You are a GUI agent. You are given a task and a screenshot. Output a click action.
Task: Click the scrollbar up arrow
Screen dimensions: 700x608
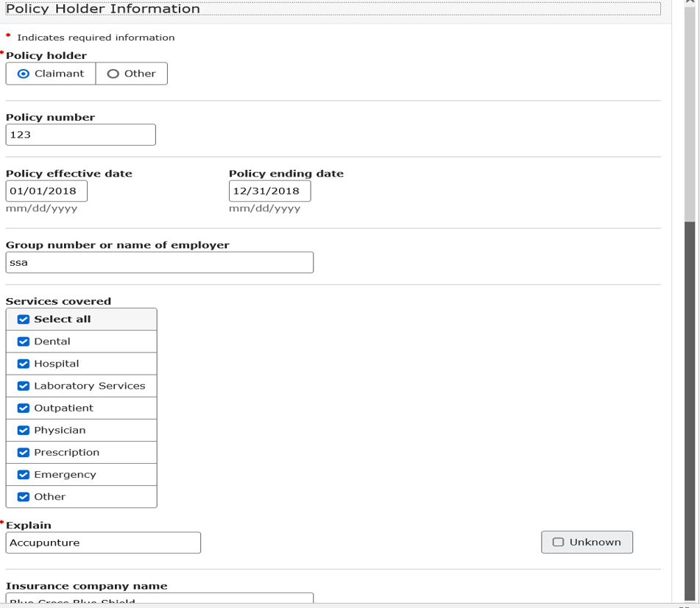(690, 3)
